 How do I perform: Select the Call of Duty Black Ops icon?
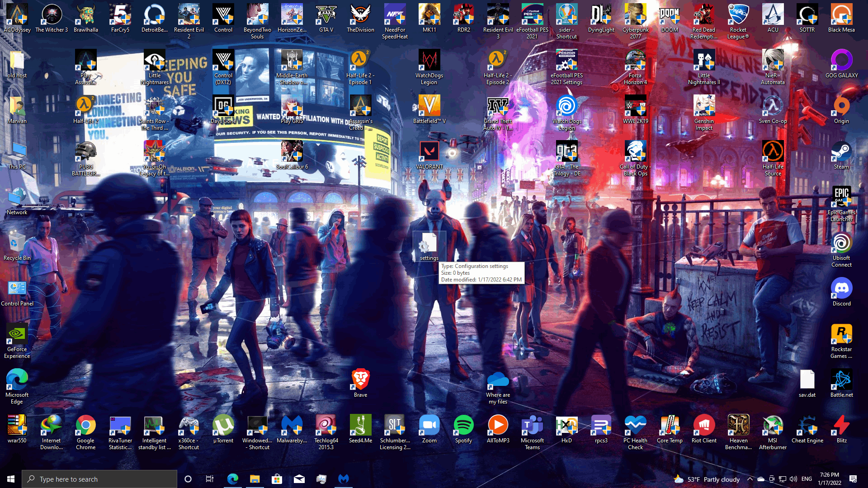(x=635, y=159)
